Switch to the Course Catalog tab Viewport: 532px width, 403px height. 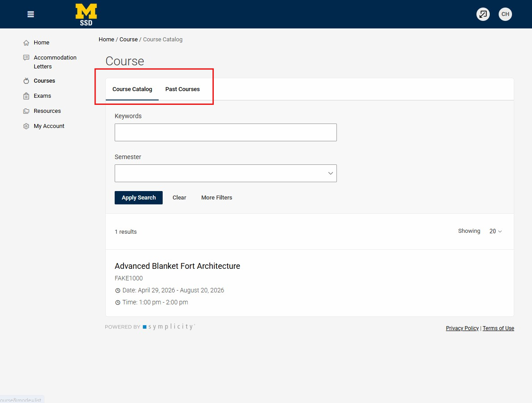[x=132, y=89]
